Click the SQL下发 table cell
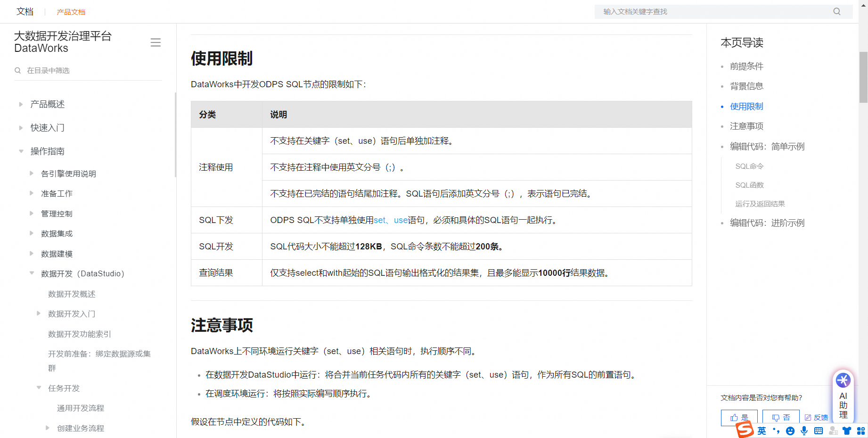 227,220
